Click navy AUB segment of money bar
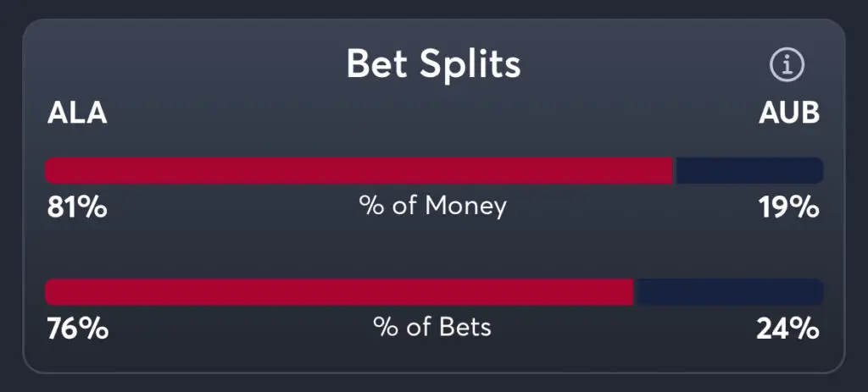 (x=748, y=170)
